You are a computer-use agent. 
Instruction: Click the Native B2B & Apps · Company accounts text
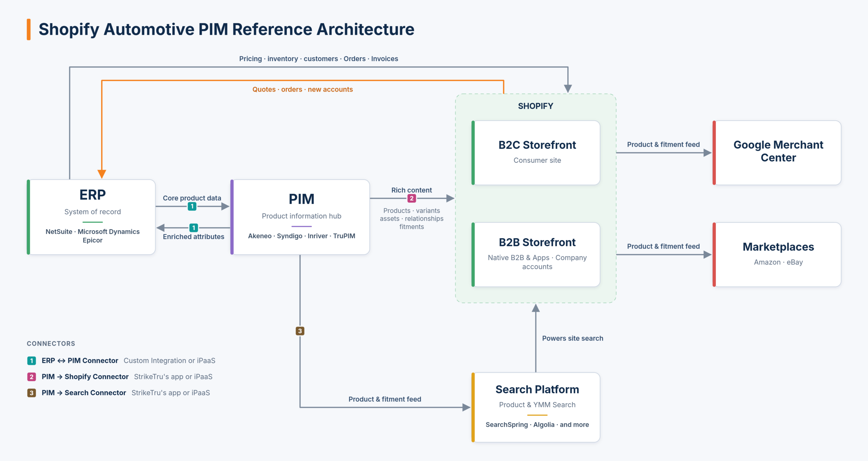(537, 262)
